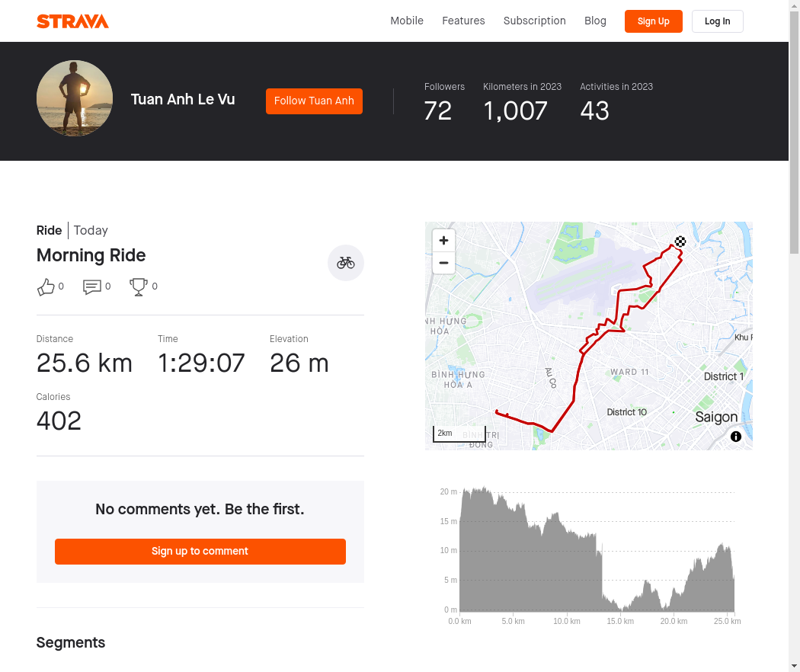Image resolution: width=800 pixels, height=672 pixels.
Task: Open the Blog link
Action: tap(595, 21)
